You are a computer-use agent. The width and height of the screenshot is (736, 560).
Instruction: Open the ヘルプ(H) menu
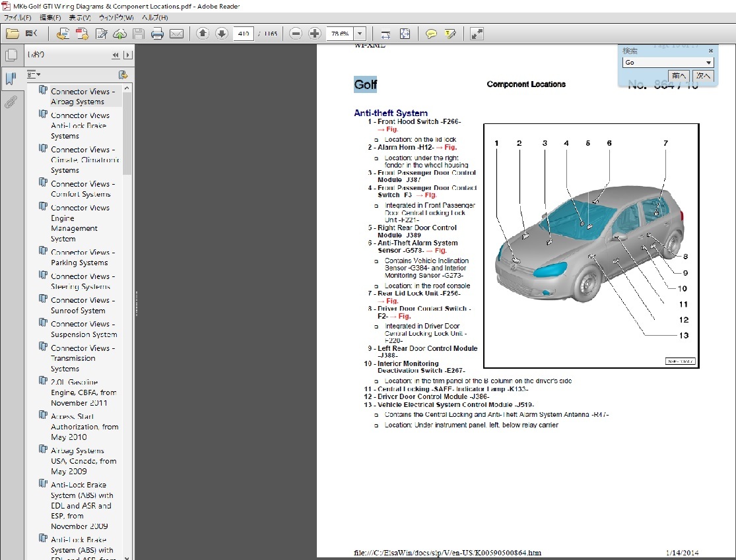coord(155,17)
